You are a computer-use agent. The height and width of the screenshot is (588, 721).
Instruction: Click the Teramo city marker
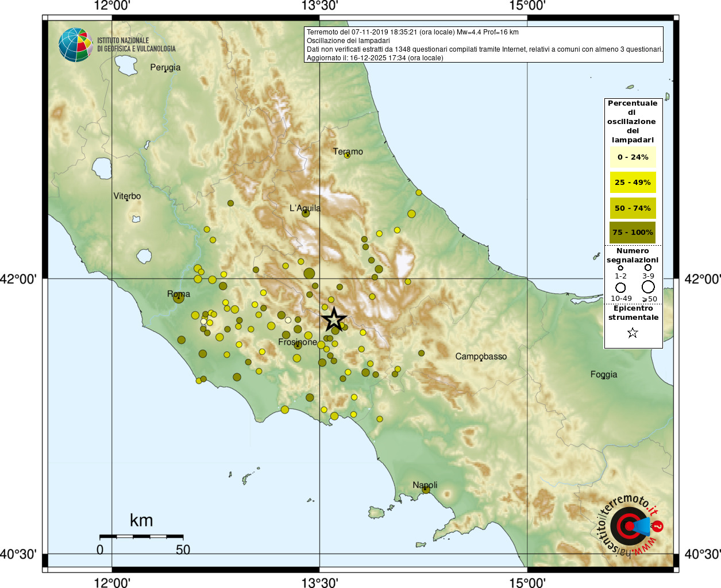pyautogui.click(x=347, y=155)
